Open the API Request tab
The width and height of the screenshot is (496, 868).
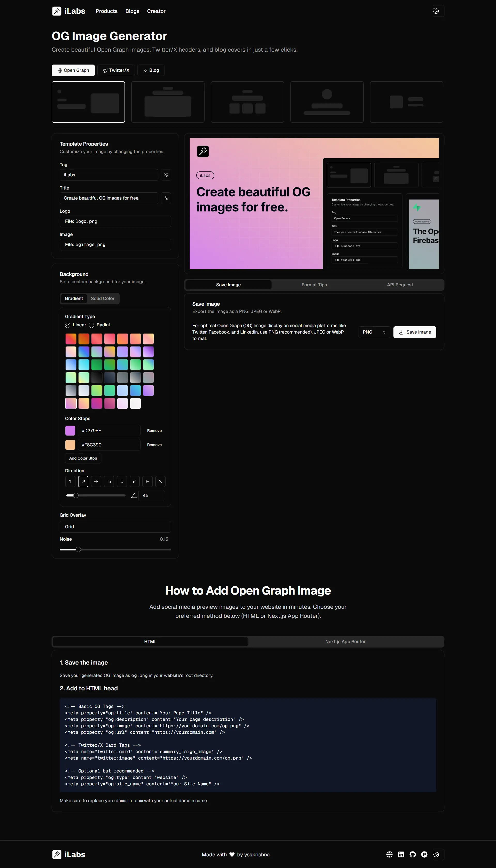click(400, 285)
